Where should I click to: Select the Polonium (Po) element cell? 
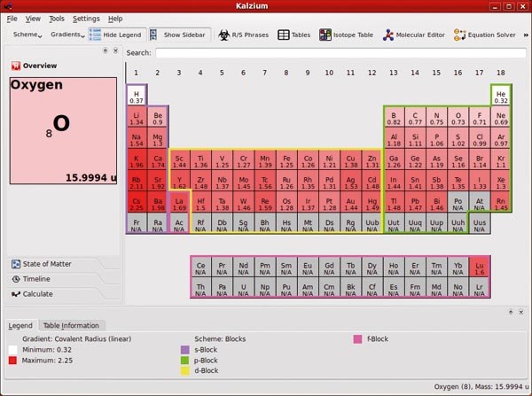coord(458,202)
